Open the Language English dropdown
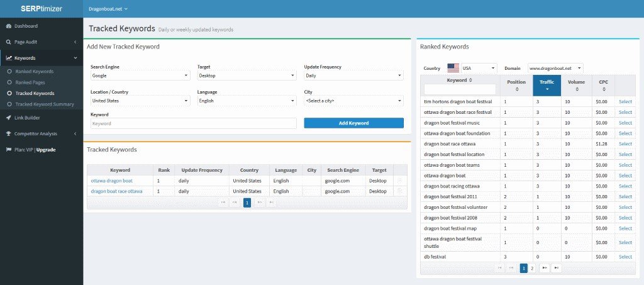The height and width of the screenshot is (285, 644). (x=247, y=101)
